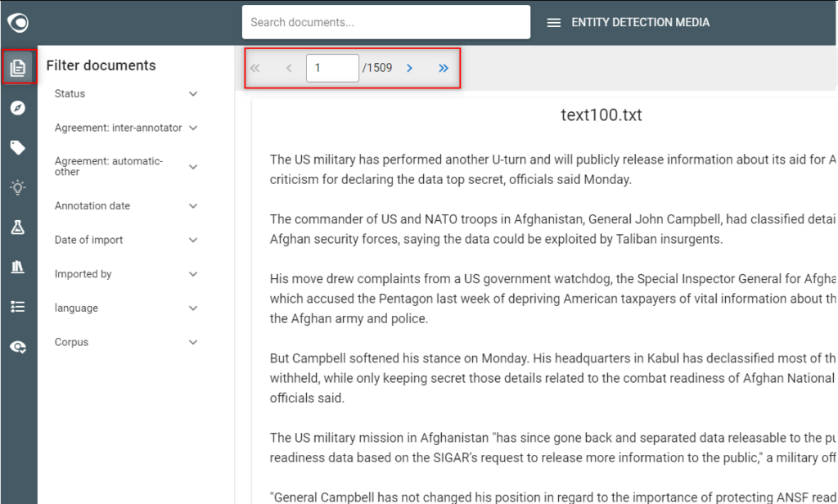
Task: Click the text100.txt document title
Action: (601, 115)
